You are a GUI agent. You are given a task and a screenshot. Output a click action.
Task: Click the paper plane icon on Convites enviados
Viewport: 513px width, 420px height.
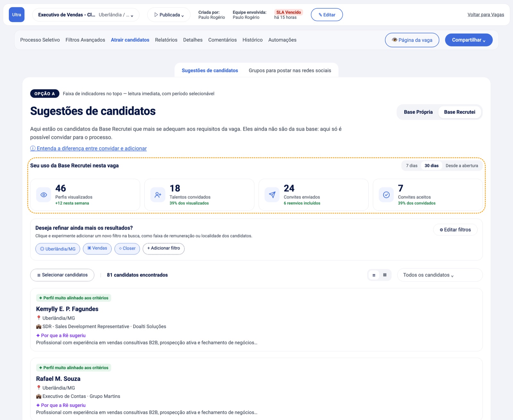[x=272, y=195]
